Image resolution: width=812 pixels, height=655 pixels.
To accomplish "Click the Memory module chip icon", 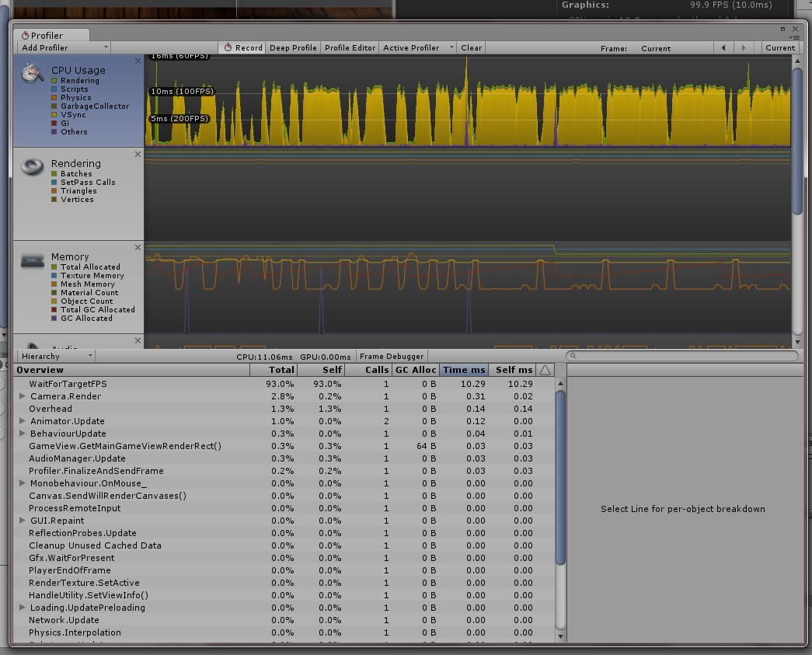I will (x=31, y=260).
